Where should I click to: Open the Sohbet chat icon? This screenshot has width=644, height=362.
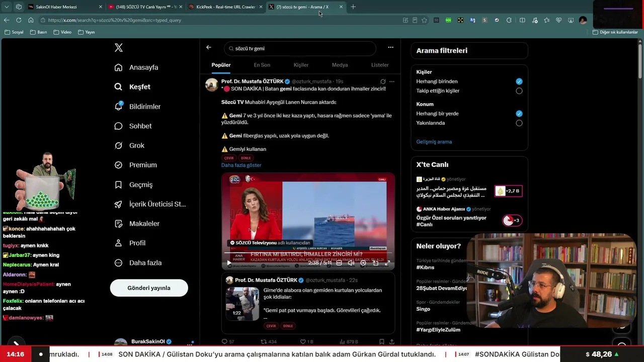tap(118, 126)
